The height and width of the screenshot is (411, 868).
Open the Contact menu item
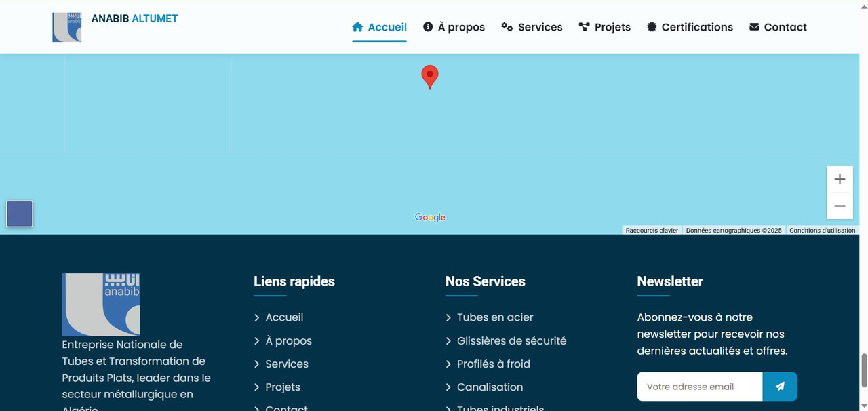[x=778, y=27]
